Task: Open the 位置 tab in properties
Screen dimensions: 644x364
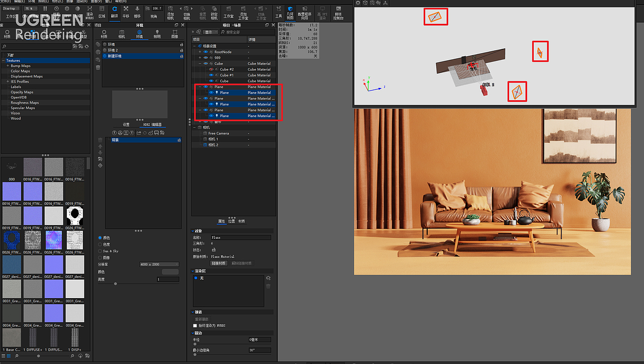Action: click(x=231, y=221)
